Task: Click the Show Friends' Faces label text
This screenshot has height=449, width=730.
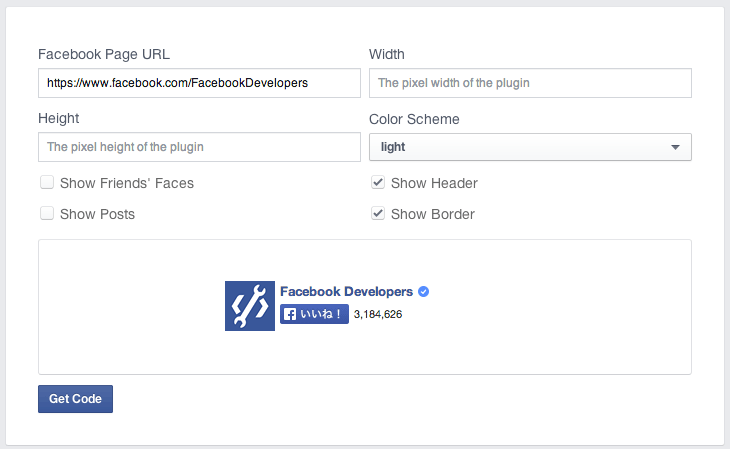Action: pos(127,183)
